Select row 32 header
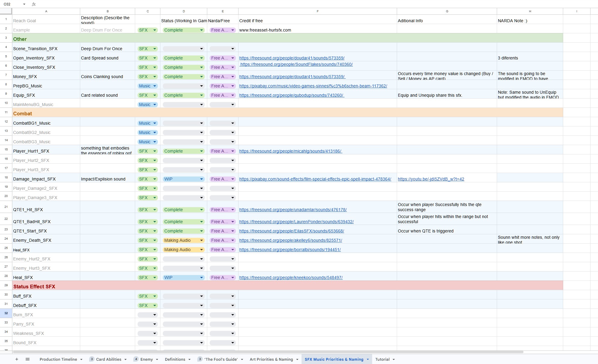The image size is (598, 364). [x=6, y=313]
